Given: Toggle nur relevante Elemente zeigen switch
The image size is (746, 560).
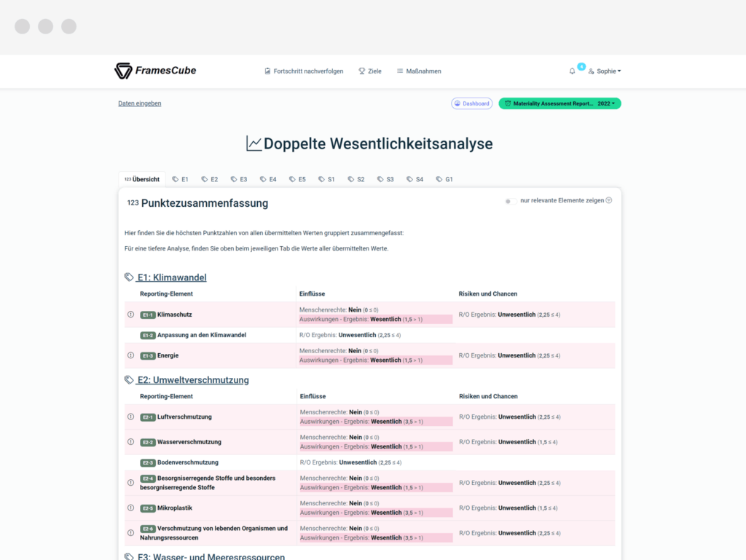Looking at the screenshot, I should click(x=511, y=201).
